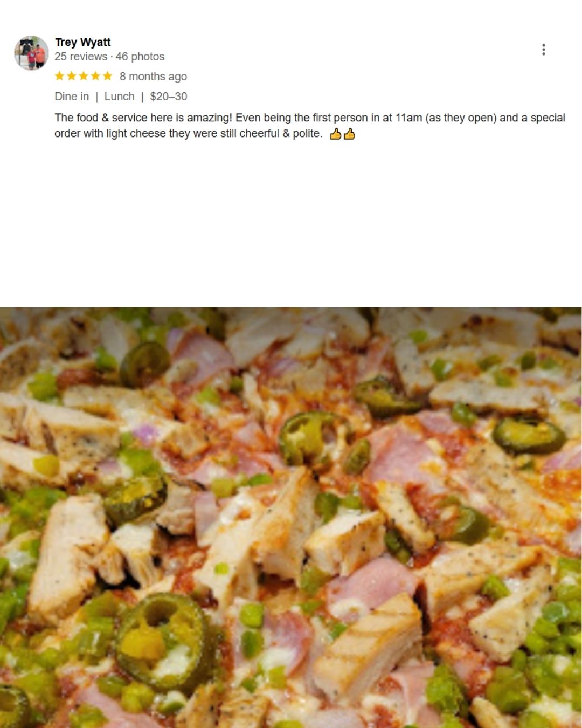The height and width of the screenshot is (728, 582).
Task: Open the three-dot review options menu
Action: click(x=543, y=50)
